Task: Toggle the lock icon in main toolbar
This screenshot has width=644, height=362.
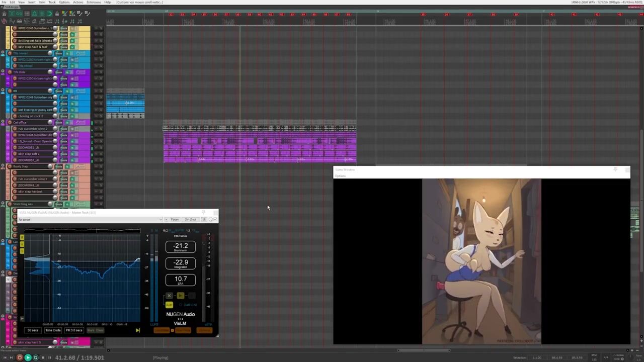Action: [57, 14]
